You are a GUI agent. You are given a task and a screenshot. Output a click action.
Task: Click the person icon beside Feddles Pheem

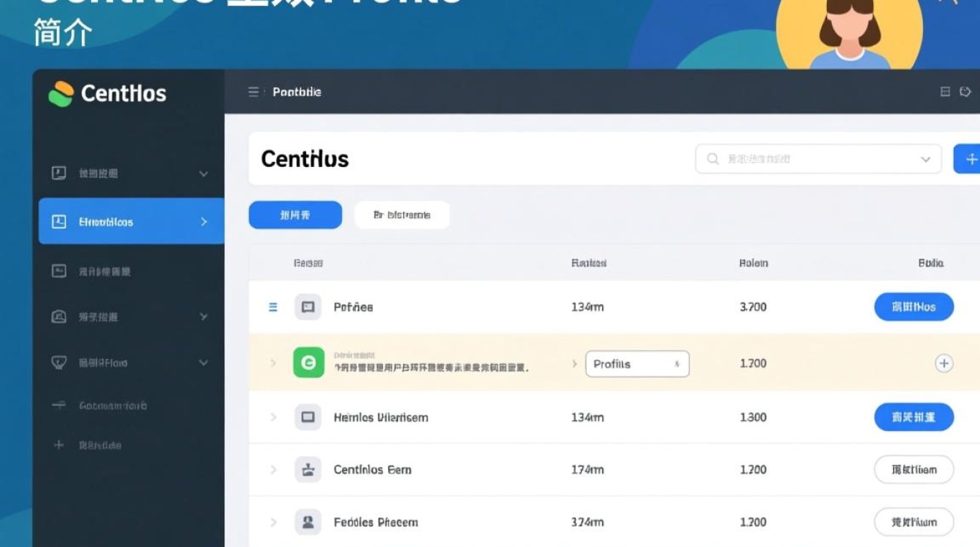click(x=308, y=522)
